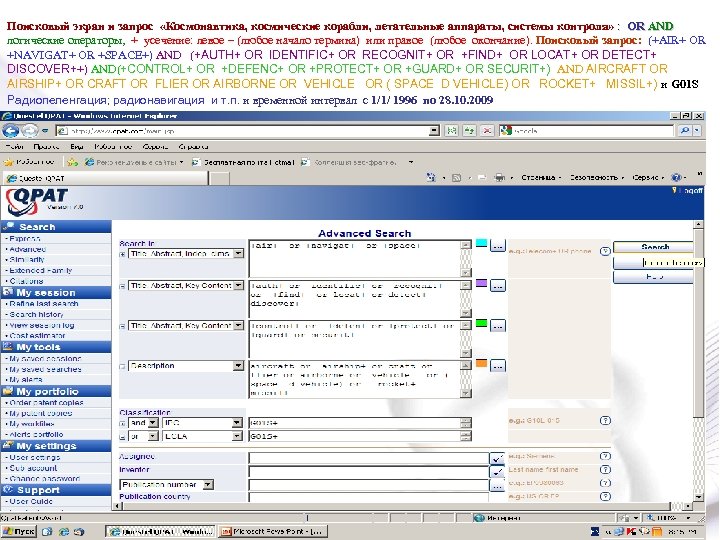Screen dimensions: 720x540
Task: Select the Questel QPAT browser tab
Action: click(106, 178)
